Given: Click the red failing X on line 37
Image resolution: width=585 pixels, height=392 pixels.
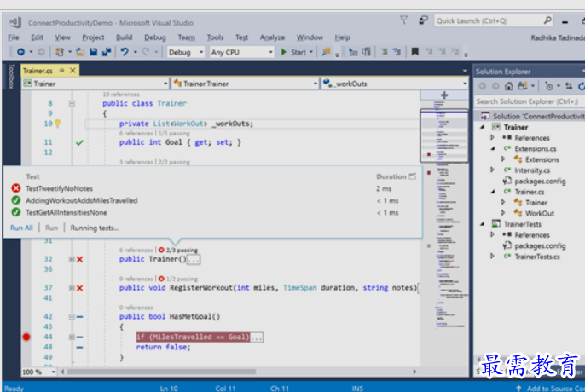Looking at the screenshot, I should 79,288.
